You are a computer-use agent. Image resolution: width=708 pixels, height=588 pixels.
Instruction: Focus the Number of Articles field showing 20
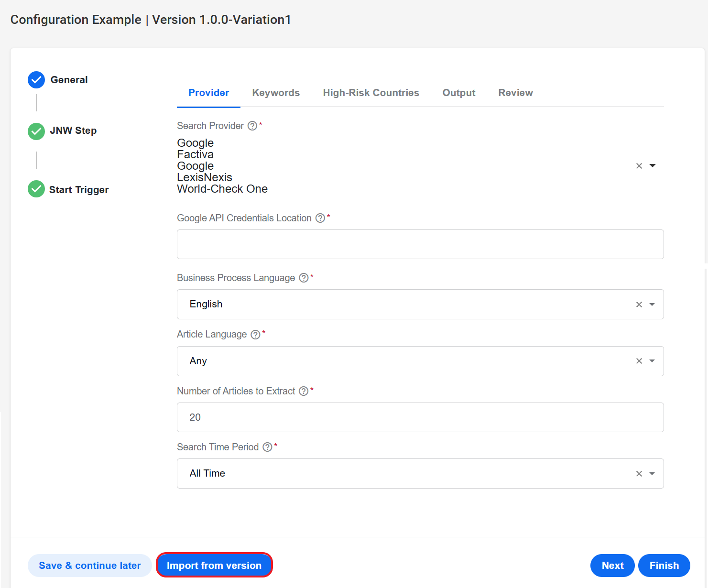pyautogui.click(x=420, y=417)
